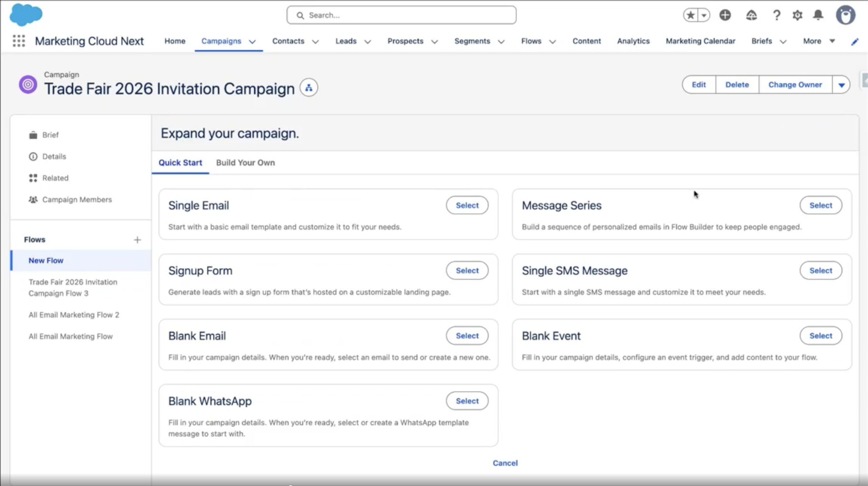Click the edit navigation pencil icon
The height and width of the screenshot is (486, 868).
(x=855, y=41)
